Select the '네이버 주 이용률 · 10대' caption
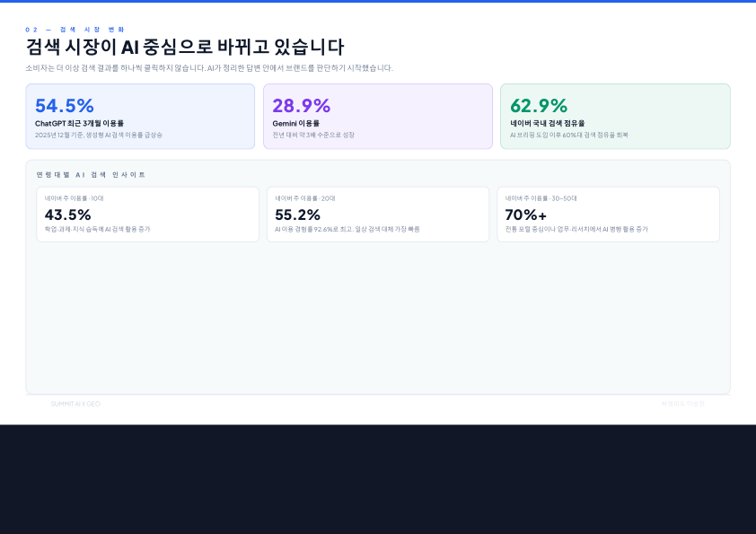The width and height of the screenshot is (756, 534). [75, 198]
